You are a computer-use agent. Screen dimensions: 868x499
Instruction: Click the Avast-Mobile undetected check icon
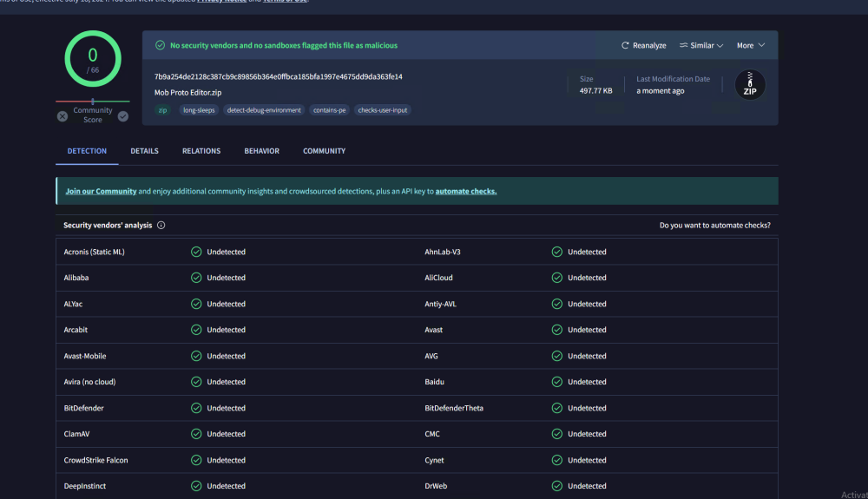(196, 356)
